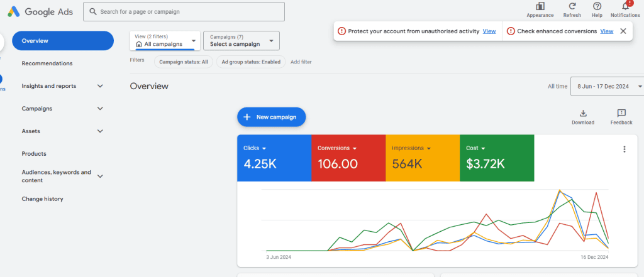This screenshot has height=277, width=644.
Task: Open the Feedback icon
Action: pyautogui.click(x=621, y=114)
